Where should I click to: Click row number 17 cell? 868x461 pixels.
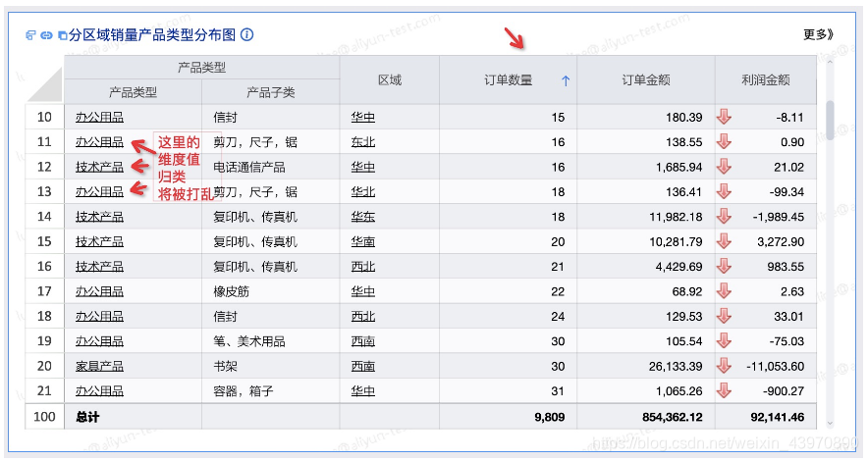coord(44,291)
